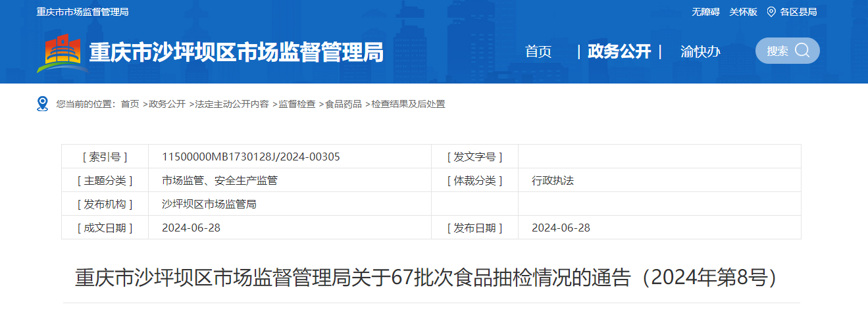This screenshot has width=868, height=319.
Task: Open the 各区县局 district bureaus link
Action: [x=798, y=12]
